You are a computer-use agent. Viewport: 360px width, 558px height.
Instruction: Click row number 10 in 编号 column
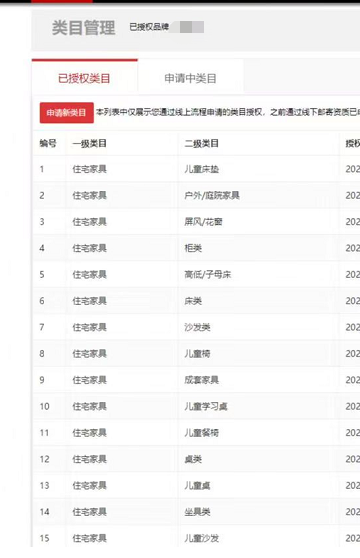click(44, 406)
